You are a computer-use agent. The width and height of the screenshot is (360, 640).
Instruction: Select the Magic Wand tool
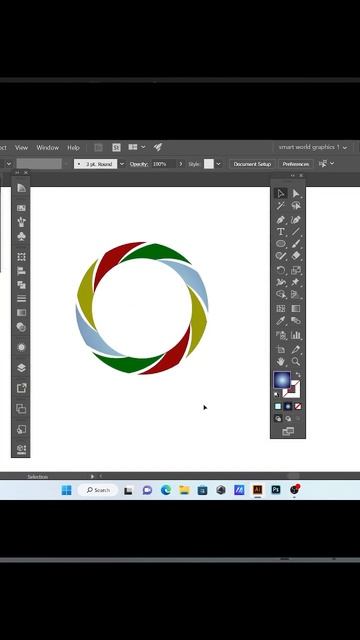pyautogui.click(x=281, y=206)
